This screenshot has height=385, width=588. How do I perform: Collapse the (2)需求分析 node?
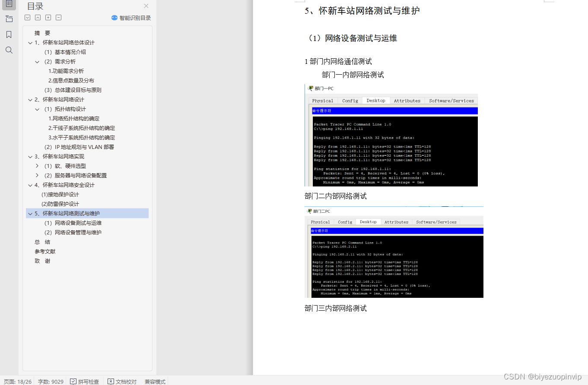[37, 62]
